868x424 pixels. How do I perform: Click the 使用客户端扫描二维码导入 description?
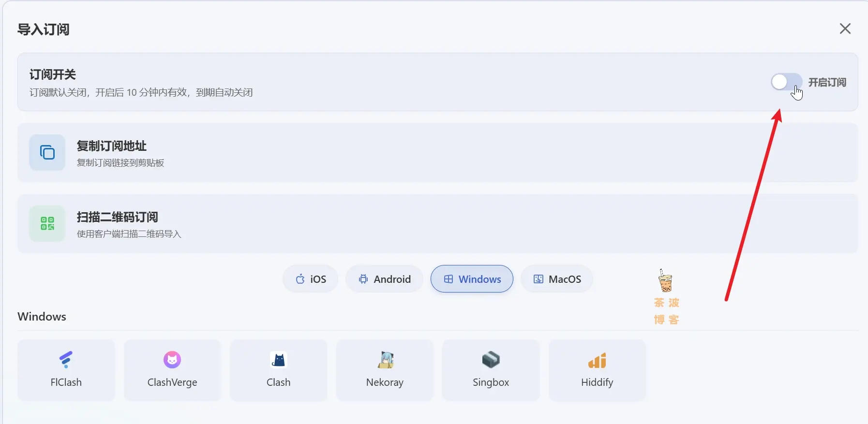129,234
